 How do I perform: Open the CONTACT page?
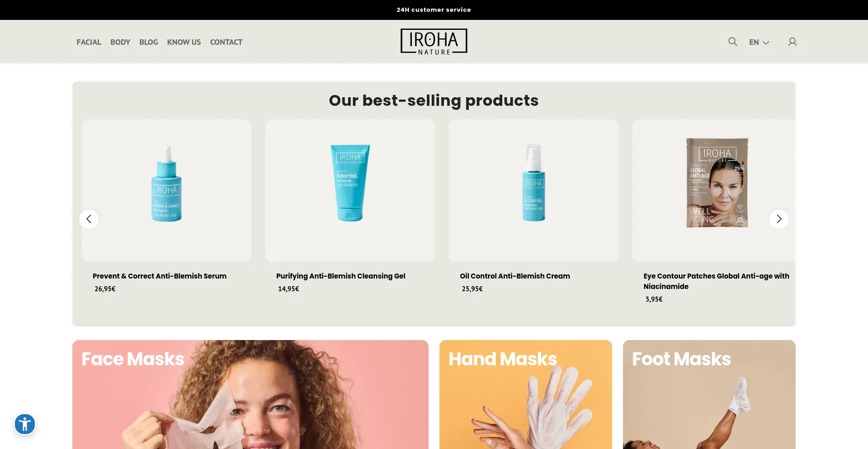click(226, 42)
